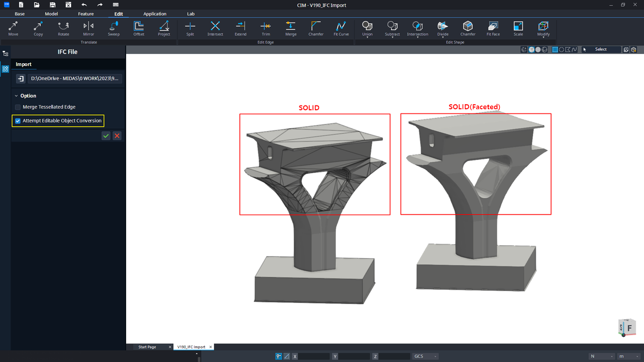The height and width of the screenshot is (362, 644).
Task: Uncheck Attempt Editable Object Conversion
Action: click(x=17, y=121)
